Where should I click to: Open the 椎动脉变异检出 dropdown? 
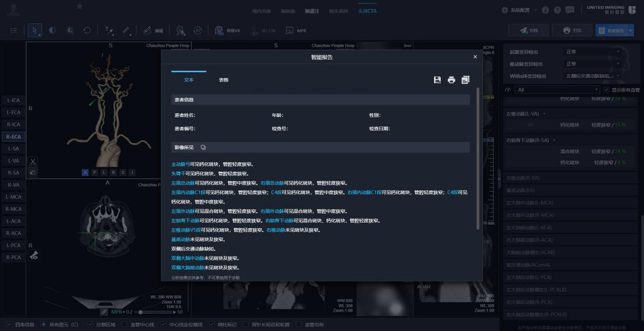click(x=593, y=64)
